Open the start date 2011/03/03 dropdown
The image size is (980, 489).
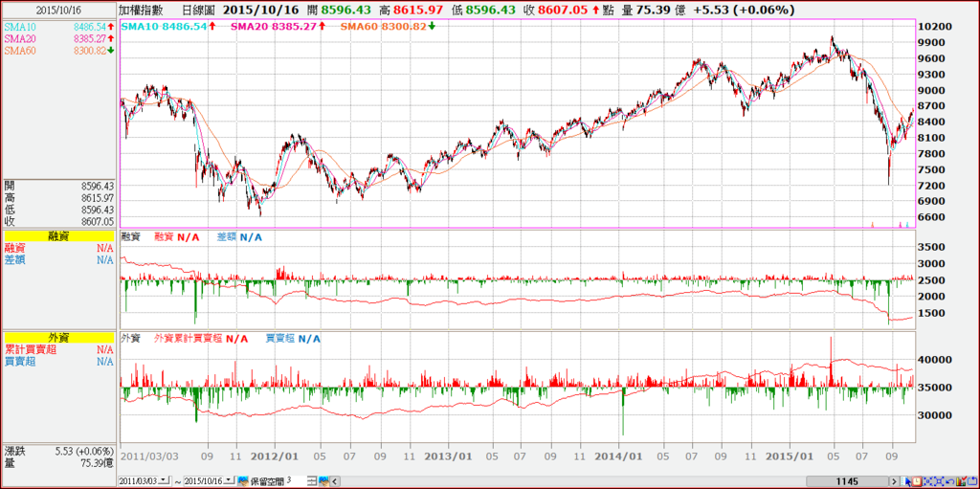165,481
